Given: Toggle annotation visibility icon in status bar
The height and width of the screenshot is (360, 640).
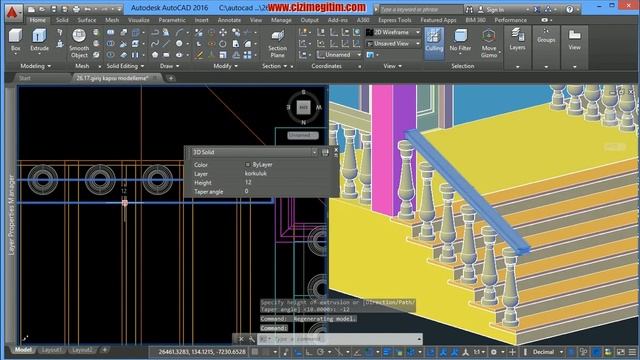Looking at the screenshot, I should click(x=442, y=352).
